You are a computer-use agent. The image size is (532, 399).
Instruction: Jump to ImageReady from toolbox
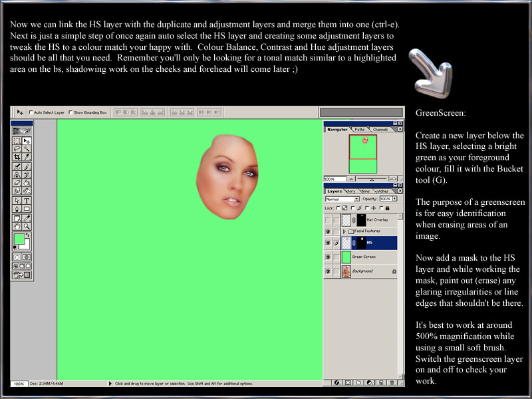click(22, 275)
